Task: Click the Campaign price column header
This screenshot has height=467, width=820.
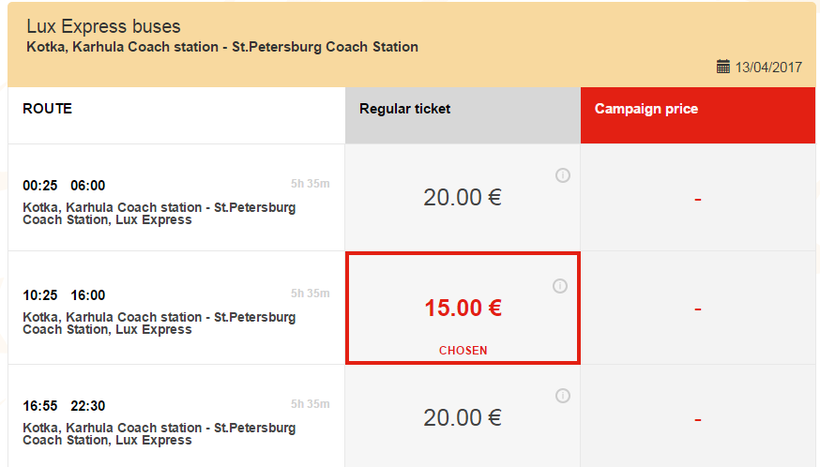Action: (646, 108)
